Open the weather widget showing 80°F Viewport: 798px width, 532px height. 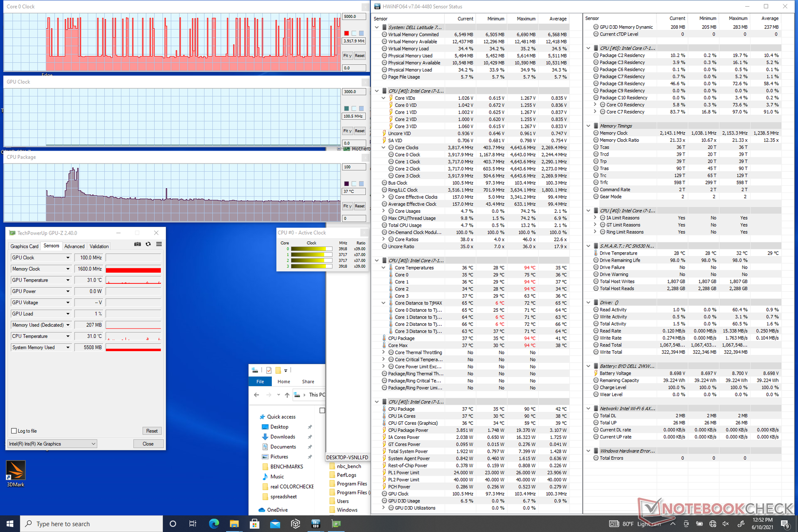635,524
